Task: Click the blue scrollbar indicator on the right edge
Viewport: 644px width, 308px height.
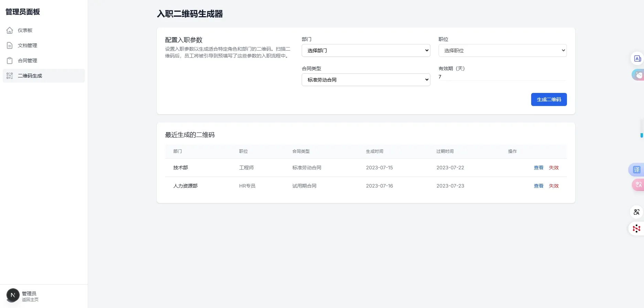Action: (642, 135)
